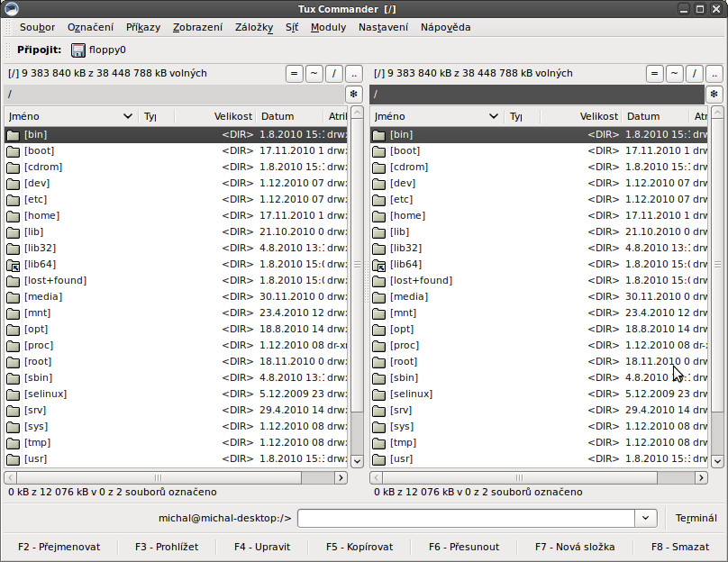This screenshot has width=728, height=562.
Task: Open the Záložky menu
Action: (254, 27)
